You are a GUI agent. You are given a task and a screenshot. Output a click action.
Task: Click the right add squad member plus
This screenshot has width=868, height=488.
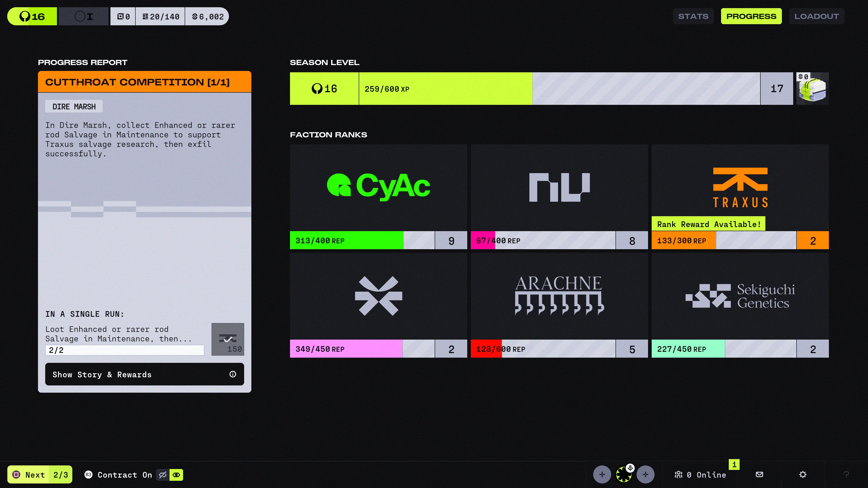(645, 474)
